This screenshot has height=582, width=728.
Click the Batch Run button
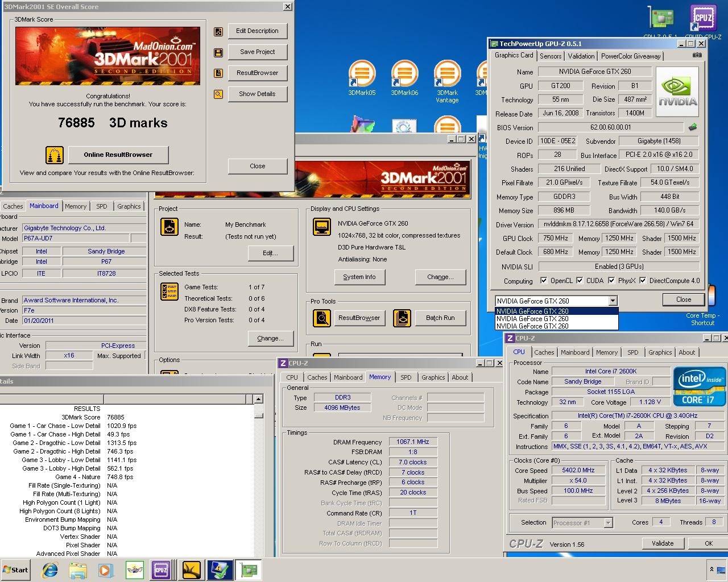(440, 318)
